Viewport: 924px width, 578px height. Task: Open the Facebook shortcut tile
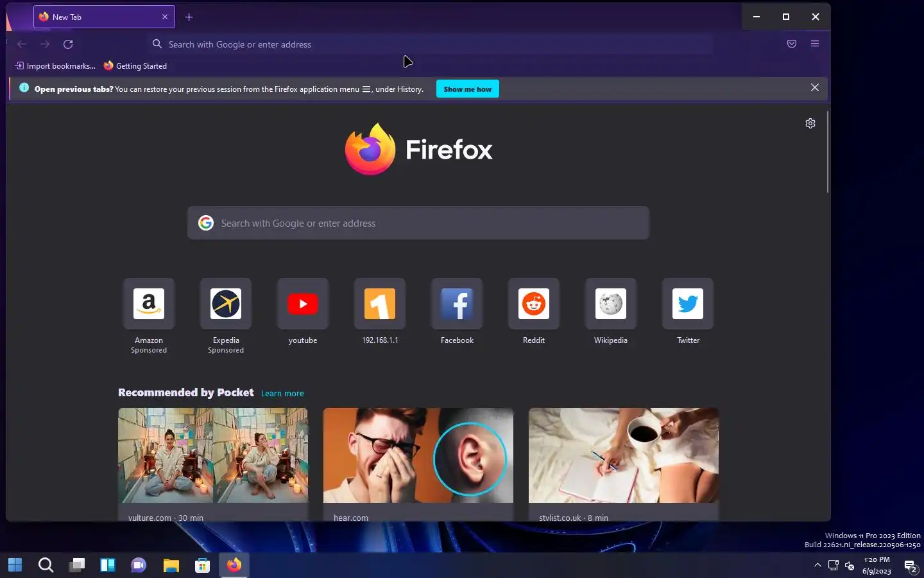pyautogui.click(x=457, y=304)
